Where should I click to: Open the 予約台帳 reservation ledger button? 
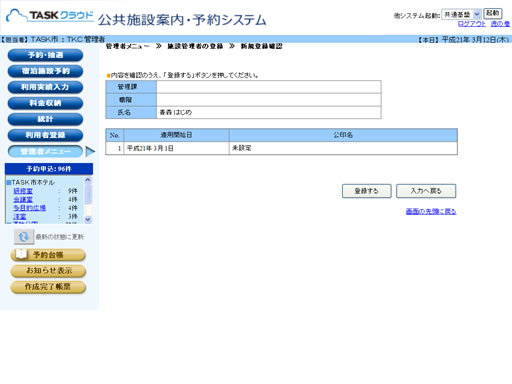pyautogui.click(x=48, y=255)
